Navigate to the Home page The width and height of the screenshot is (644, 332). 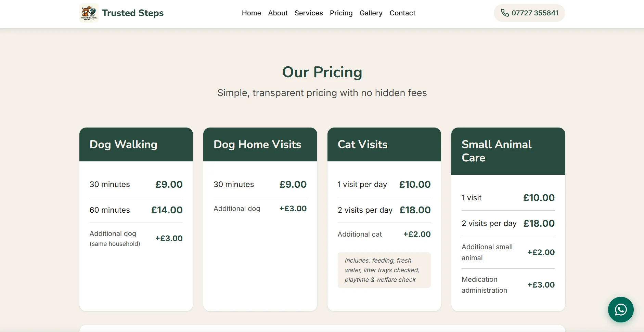point(251,13)
